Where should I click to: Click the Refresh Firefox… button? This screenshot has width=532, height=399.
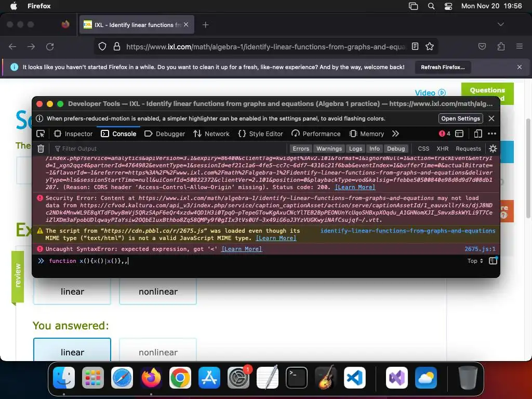443,67
